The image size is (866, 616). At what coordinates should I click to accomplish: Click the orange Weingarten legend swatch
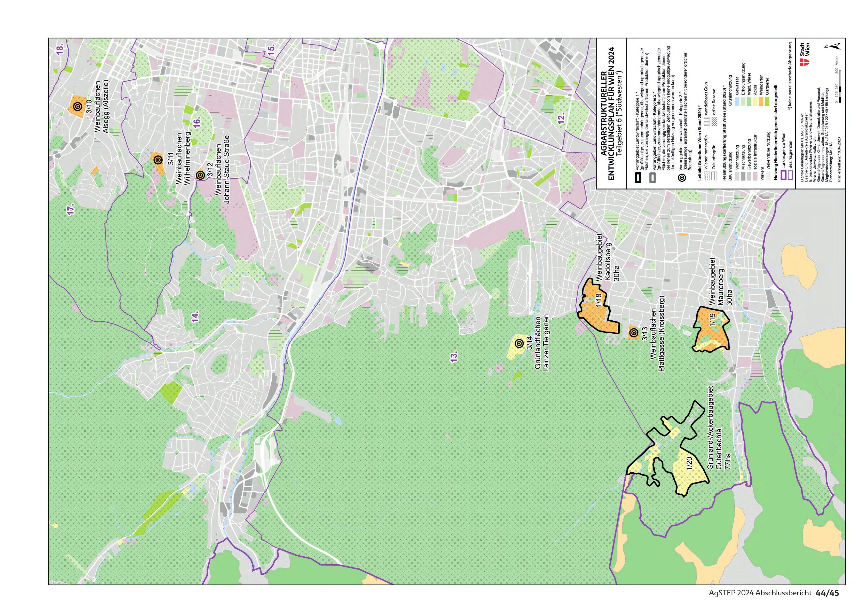pyautogui.click(x=761, y=102)
